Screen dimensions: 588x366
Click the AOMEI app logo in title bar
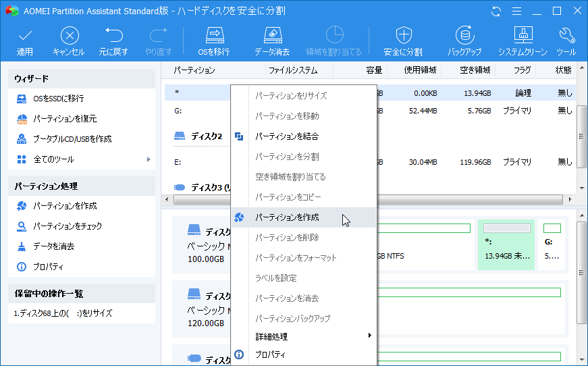pyautogui.click(x=12, y=11)
